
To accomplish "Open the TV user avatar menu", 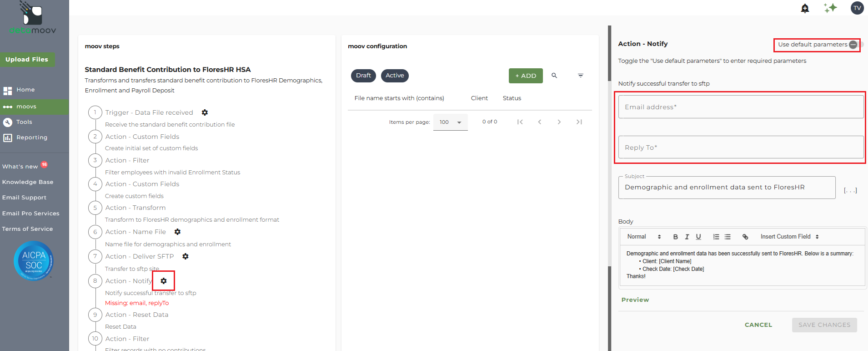I will [857, 8].
